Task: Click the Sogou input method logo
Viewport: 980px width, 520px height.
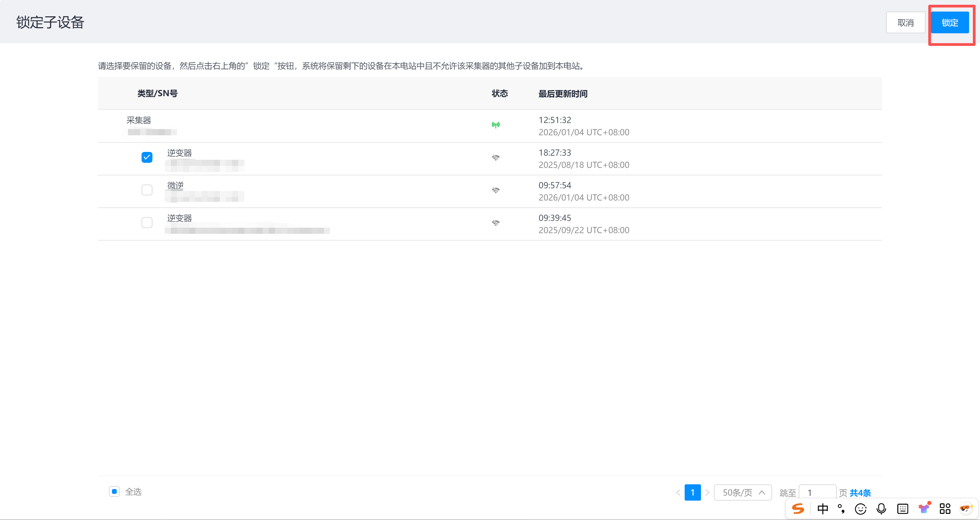Action: click(798, 508)
